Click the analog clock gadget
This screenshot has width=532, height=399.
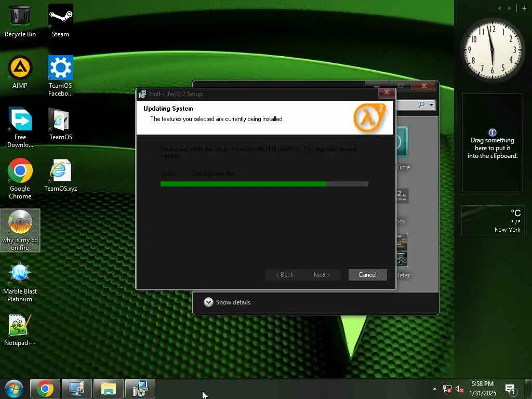click(492, 50)
